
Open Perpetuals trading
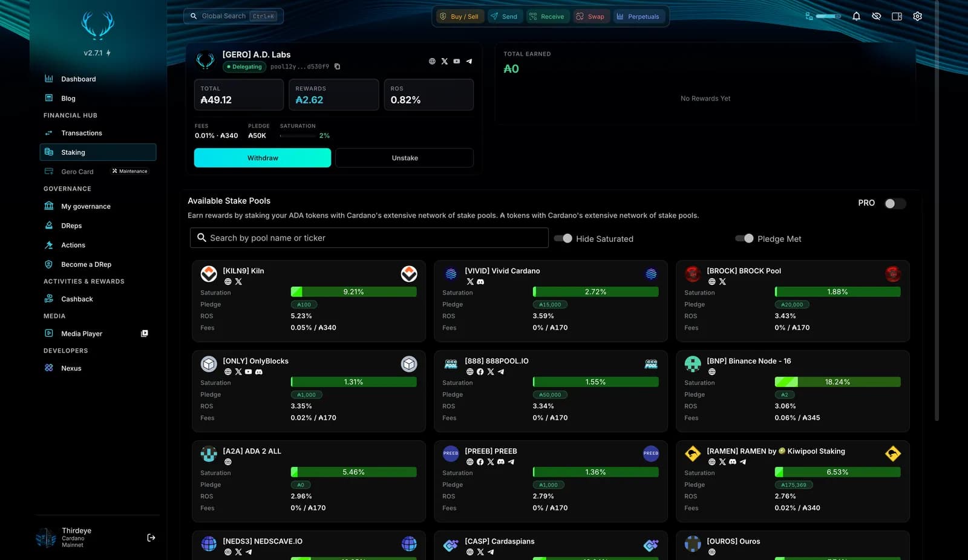click(x=638, y=16)
